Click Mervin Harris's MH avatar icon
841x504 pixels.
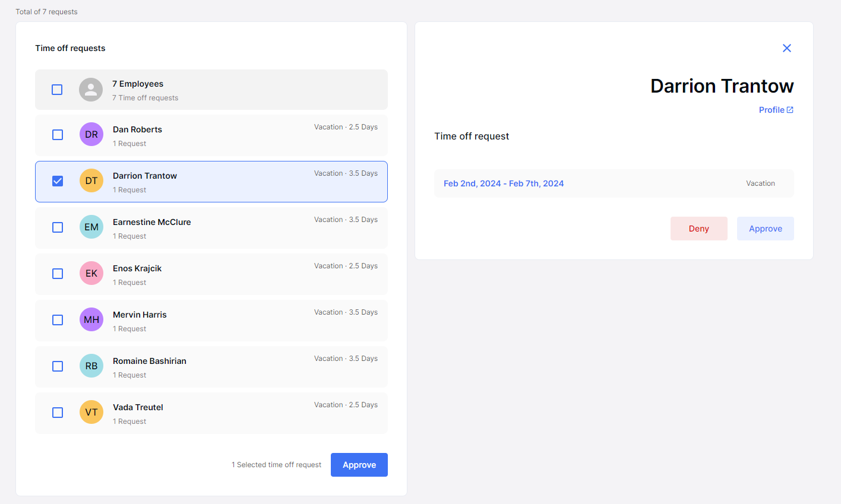point(91,319)
